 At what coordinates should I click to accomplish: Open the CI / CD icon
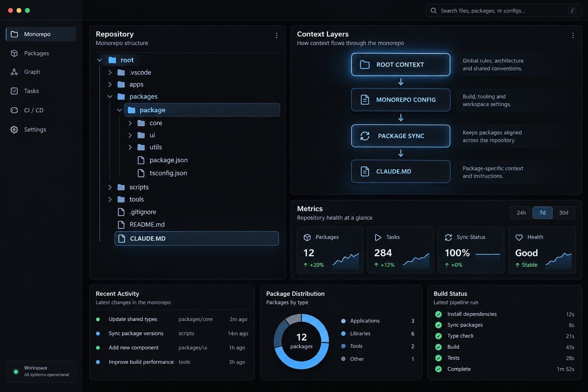tap(14, 110)
